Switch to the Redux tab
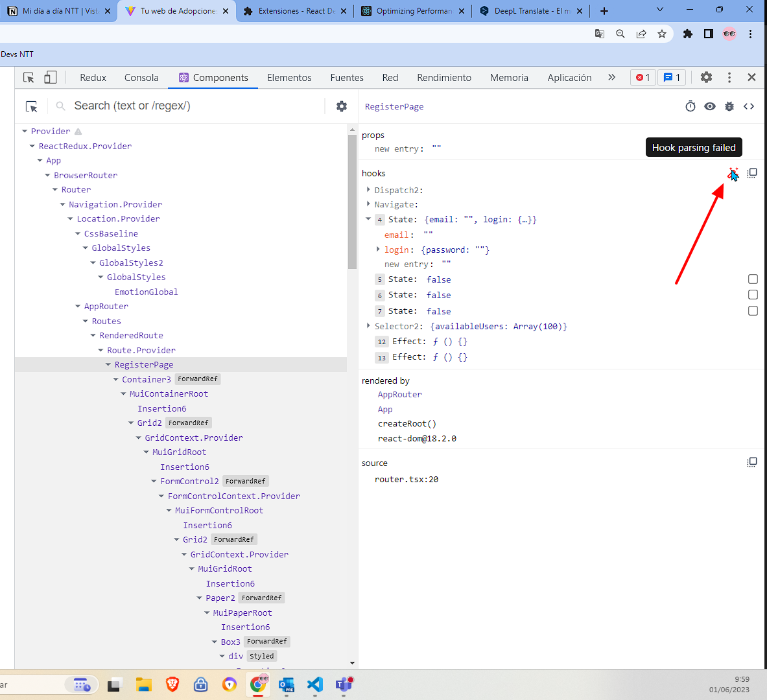This screenshot has height=700, width=767. (x=93, y=77)
